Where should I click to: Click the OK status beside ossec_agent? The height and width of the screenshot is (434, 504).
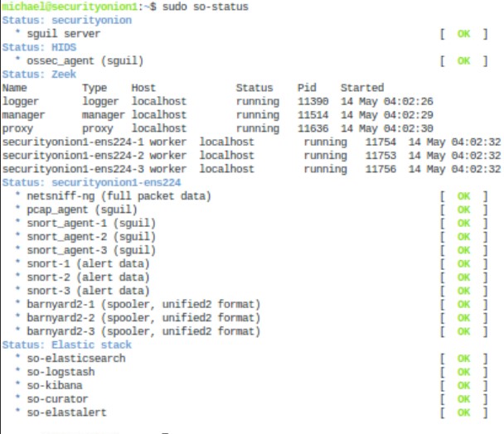tap(463, 60)
